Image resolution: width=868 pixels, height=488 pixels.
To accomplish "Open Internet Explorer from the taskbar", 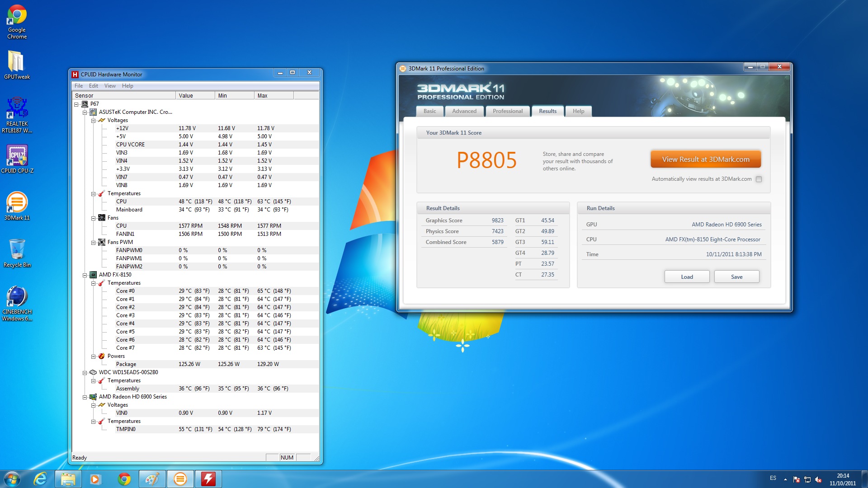I will point(41,479).
